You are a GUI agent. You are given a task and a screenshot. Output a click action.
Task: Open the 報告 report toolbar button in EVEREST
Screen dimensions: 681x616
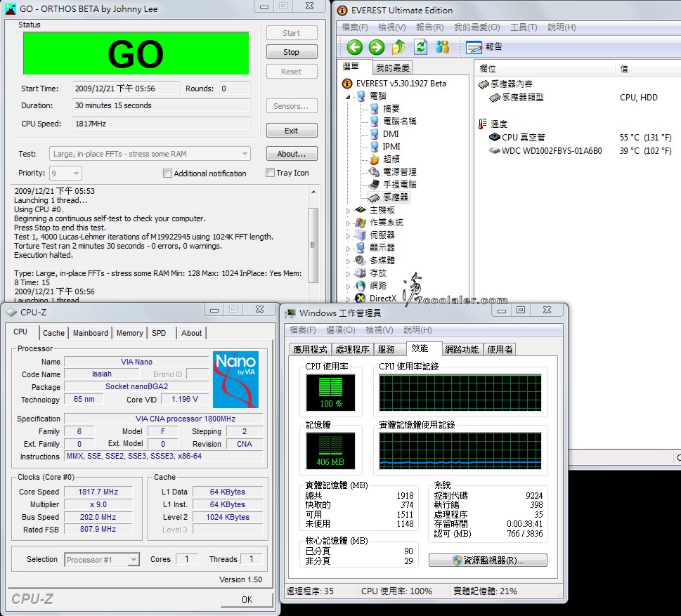pyautogui.click(x=484, y=47)
